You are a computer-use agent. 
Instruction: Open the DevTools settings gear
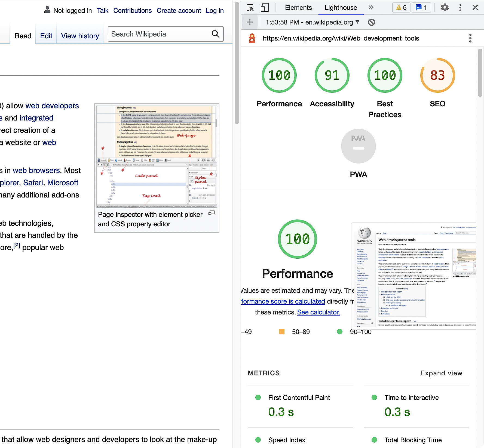point(445,7)
